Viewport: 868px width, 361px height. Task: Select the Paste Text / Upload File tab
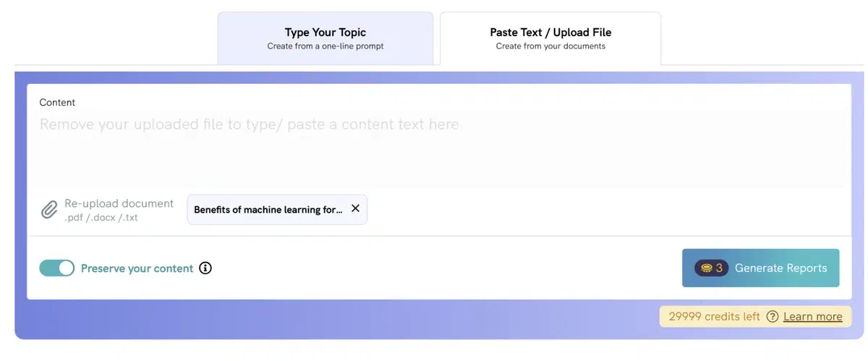coord(550,38)
